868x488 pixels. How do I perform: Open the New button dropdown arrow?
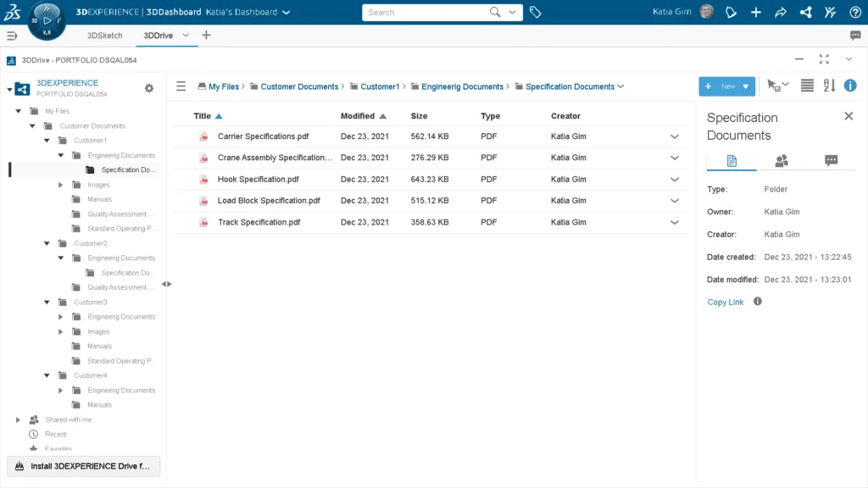coord(746,86)
